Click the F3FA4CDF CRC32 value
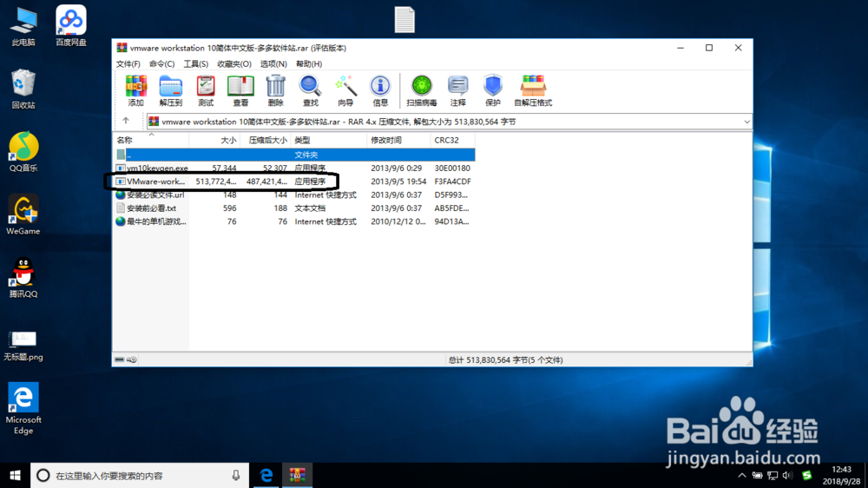The width and height of the screenshot is (868, 488). (452, 181)
